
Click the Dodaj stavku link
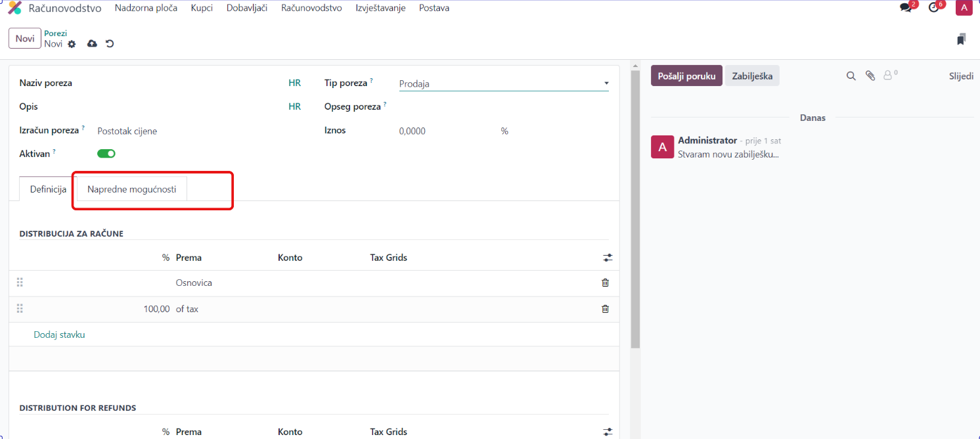(59, 335)
